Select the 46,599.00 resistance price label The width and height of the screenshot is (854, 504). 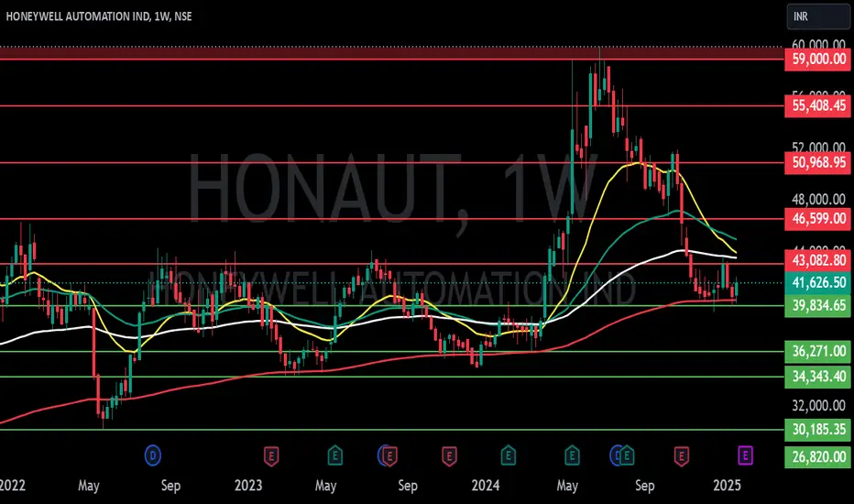[818, 218]
